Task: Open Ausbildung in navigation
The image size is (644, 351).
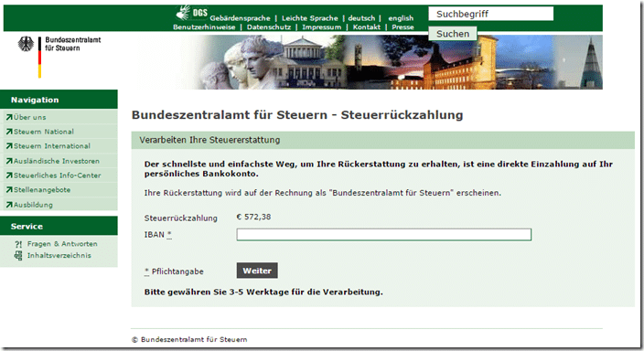Action: pos(33,205)
